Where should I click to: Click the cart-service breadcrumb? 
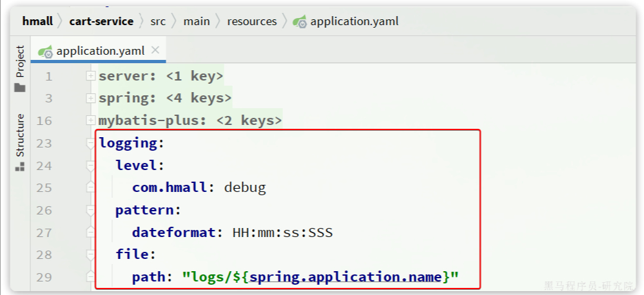point(101,21)
